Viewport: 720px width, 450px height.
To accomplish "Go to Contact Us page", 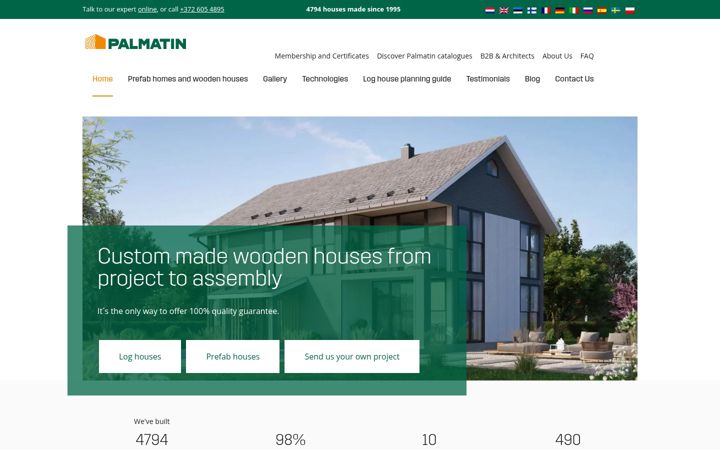I will [x=574, y=79].
